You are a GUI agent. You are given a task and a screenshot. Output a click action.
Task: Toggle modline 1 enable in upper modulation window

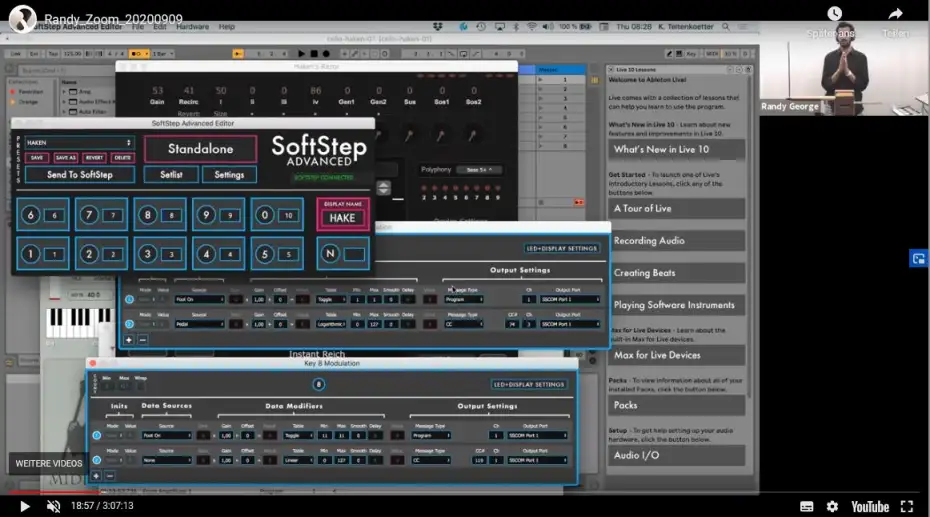pos(129,299)
